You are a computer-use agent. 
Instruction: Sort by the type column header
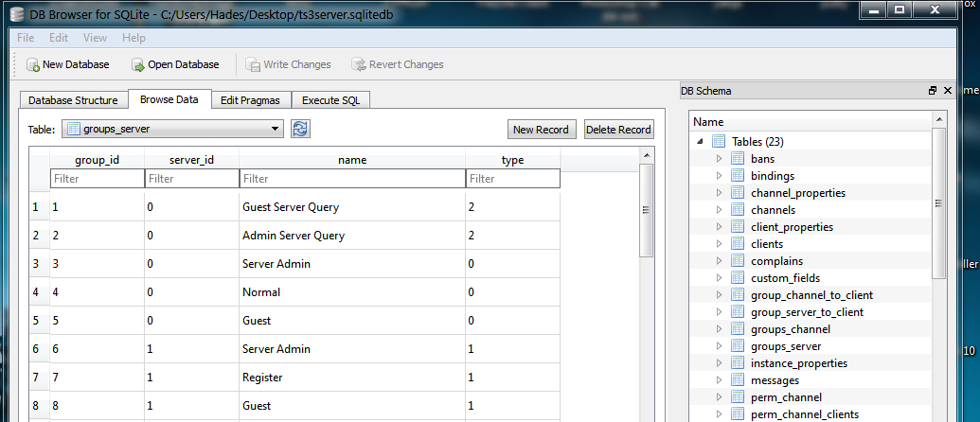(x=513, y=160)
